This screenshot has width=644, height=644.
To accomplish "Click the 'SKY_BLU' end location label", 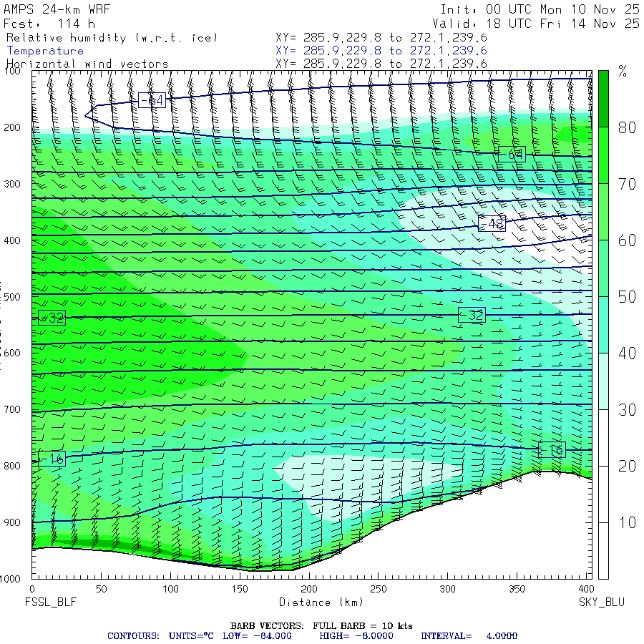I will [602, 602].
